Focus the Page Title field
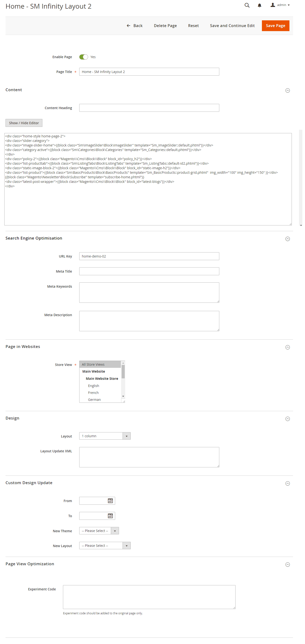Image resolution: width=305 pixels, height=644 pixels. pyautogui.click(x=149, y=72)
